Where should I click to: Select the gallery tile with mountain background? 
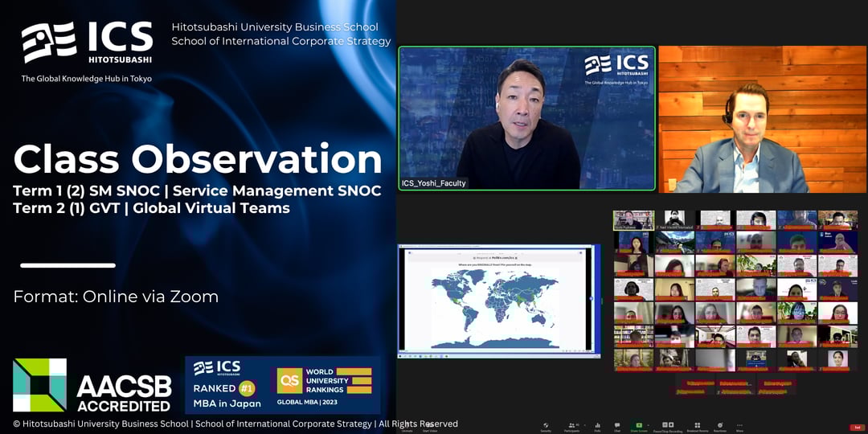pos(675,242)
